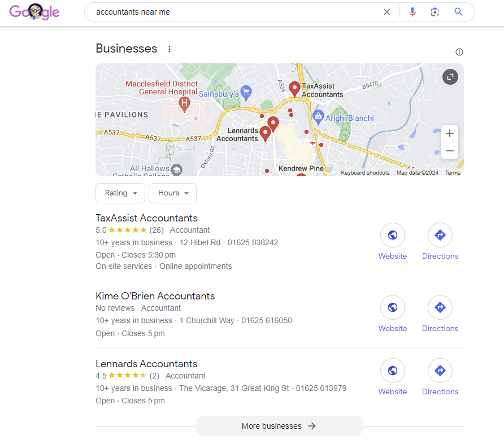The width and height of the screenshot is (504, 448).
Task: Click the More businesses button
Action: click(x=279, y=426)
